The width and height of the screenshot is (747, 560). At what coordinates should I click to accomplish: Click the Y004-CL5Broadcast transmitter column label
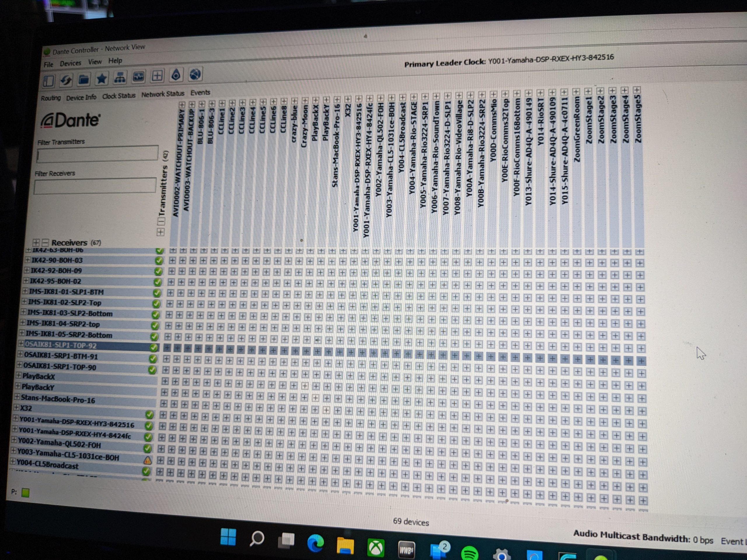click(x=402, y=137)
